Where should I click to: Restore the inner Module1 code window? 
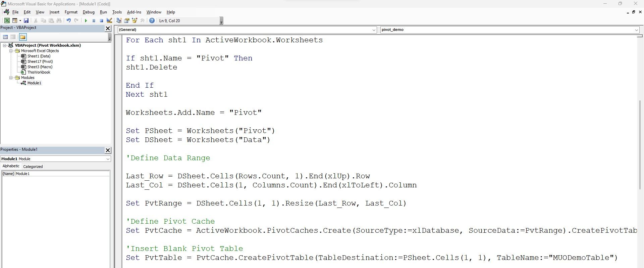634,12
